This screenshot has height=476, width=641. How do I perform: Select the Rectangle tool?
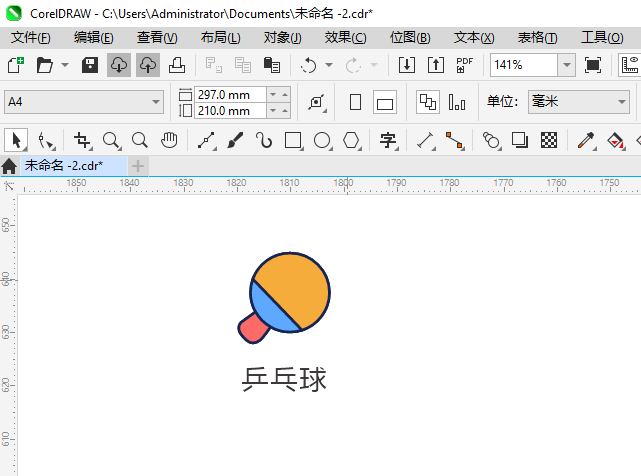point(293,140)
